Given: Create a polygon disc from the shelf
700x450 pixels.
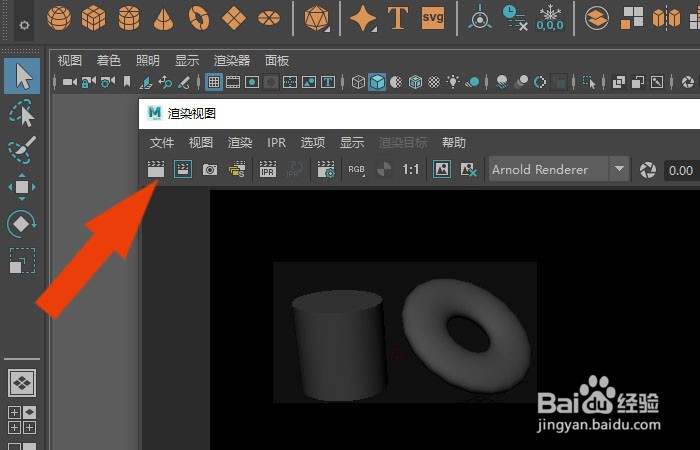Looking at the screenshot, I should (x=269, y=18).
